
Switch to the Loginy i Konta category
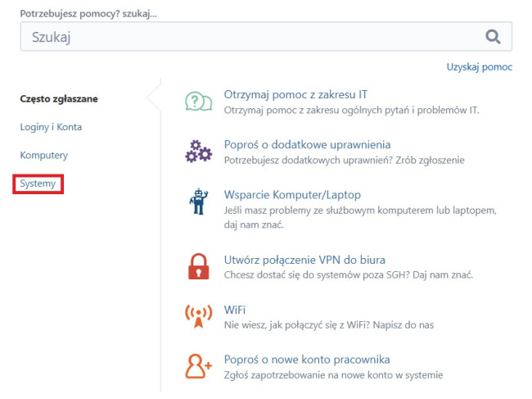(51, 127)
